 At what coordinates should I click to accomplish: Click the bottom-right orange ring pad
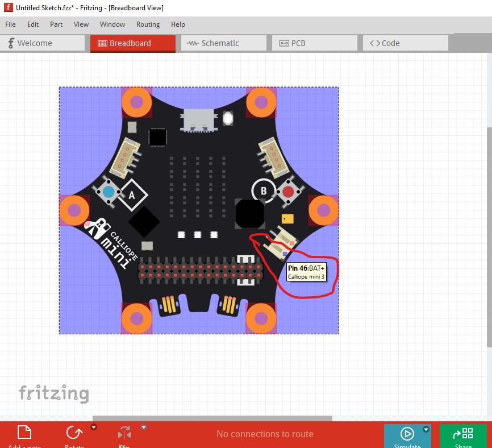click(261, 318)
